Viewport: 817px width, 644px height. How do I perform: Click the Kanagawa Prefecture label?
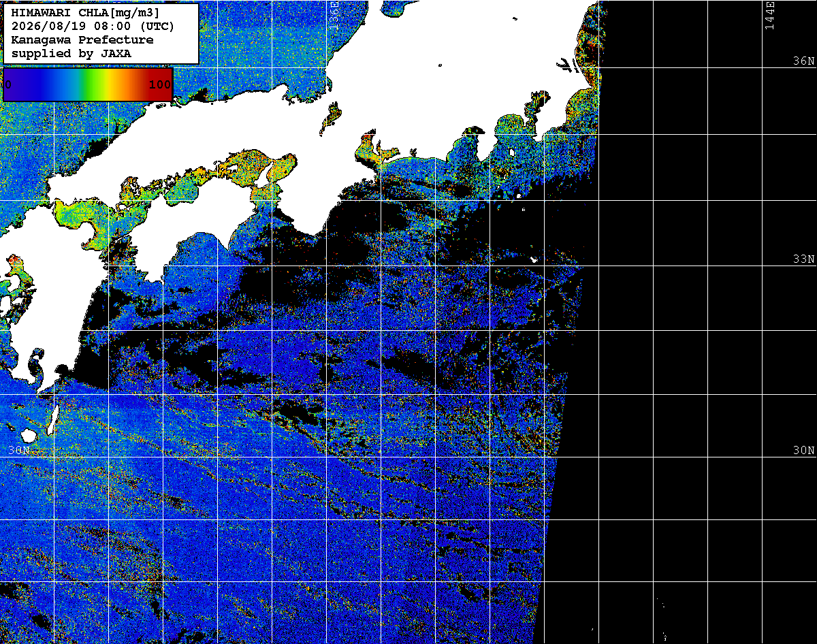tap(82, 40)
